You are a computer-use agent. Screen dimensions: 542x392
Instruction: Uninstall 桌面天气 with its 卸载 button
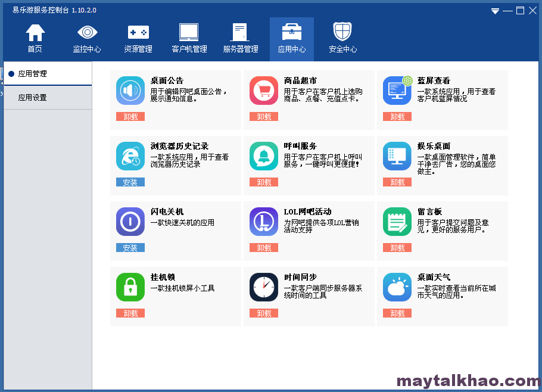point(397,313)
